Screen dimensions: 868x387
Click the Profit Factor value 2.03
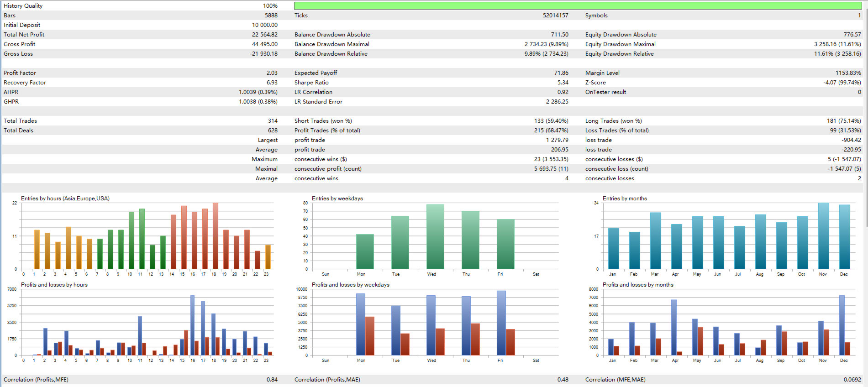[272, 73]
